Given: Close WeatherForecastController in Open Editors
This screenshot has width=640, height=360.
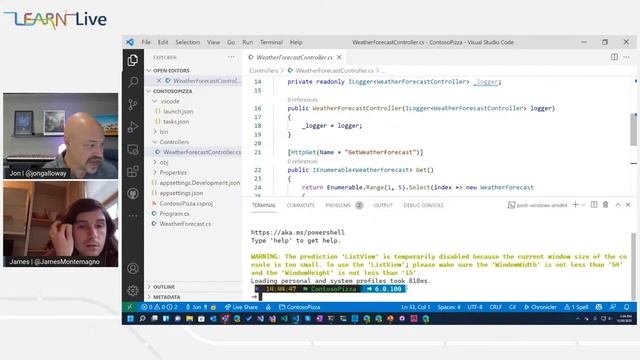Looking at the screenshot, I should (159, 81).
